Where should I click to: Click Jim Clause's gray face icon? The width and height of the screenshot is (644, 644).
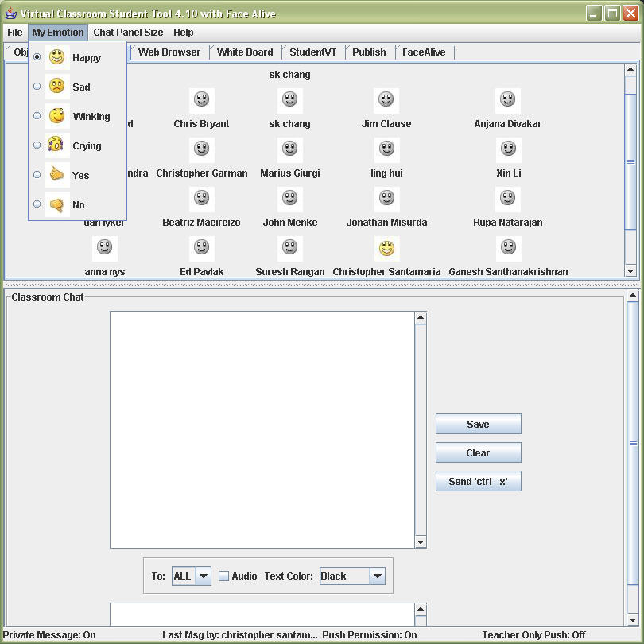(386, 100)
